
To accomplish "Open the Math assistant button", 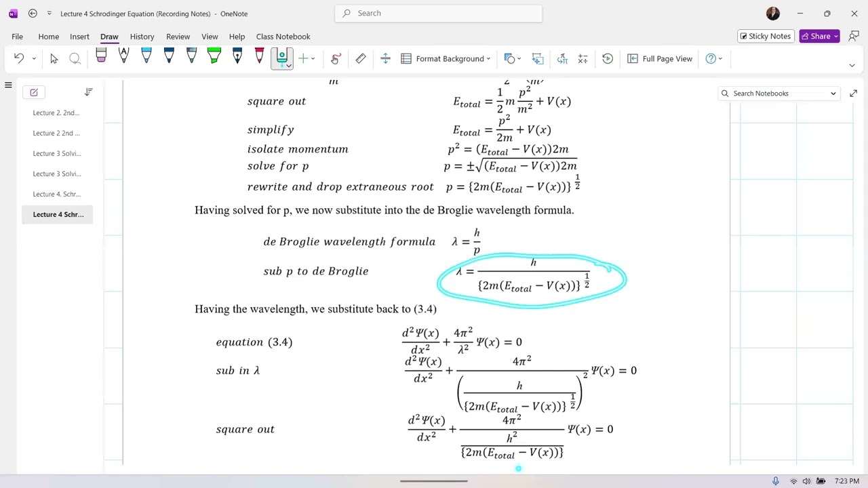I will point(583,59).
